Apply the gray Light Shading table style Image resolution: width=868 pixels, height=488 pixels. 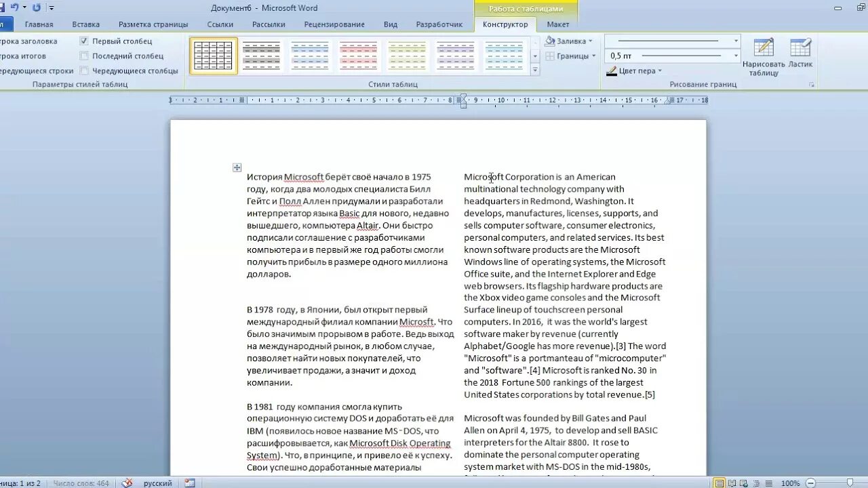pos(261,56)
